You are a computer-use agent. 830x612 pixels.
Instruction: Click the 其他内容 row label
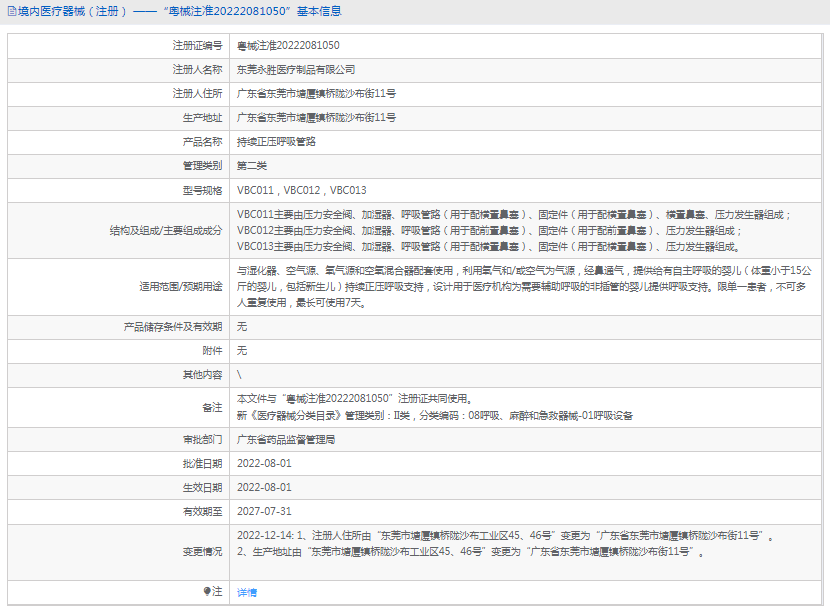[x=203, y=375]
